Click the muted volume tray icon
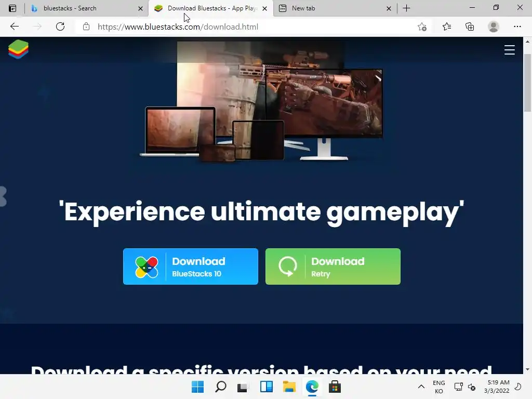 tap(472, 387)
